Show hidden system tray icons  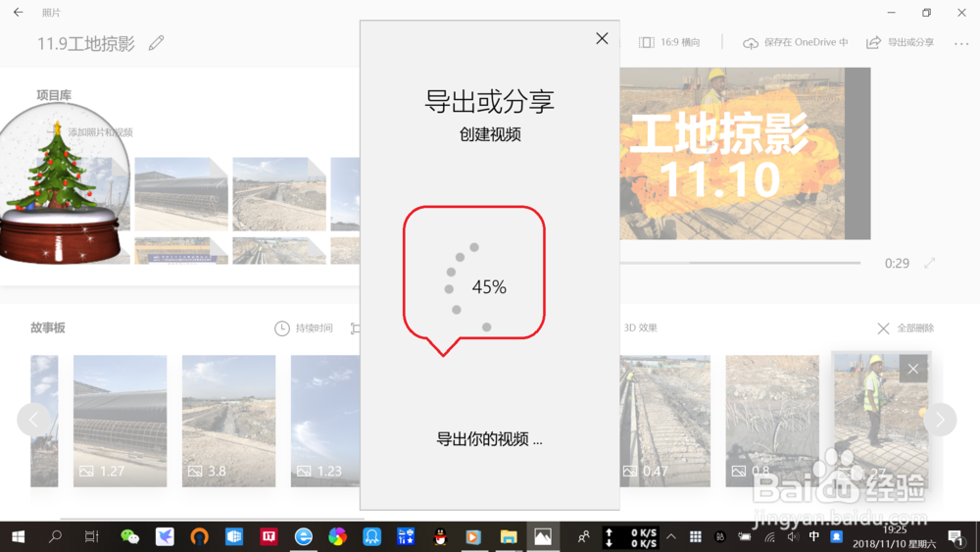[x=671, y=536]
